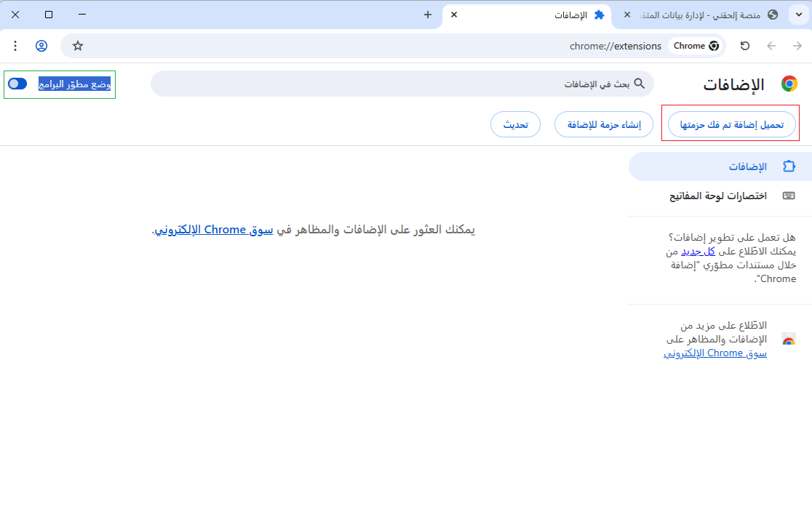The height and width of the screenshot is (506, 812).
Task: Click the keyboard icon next to اختصارات لوحة المفاتيح
Action: click(789, 195)
